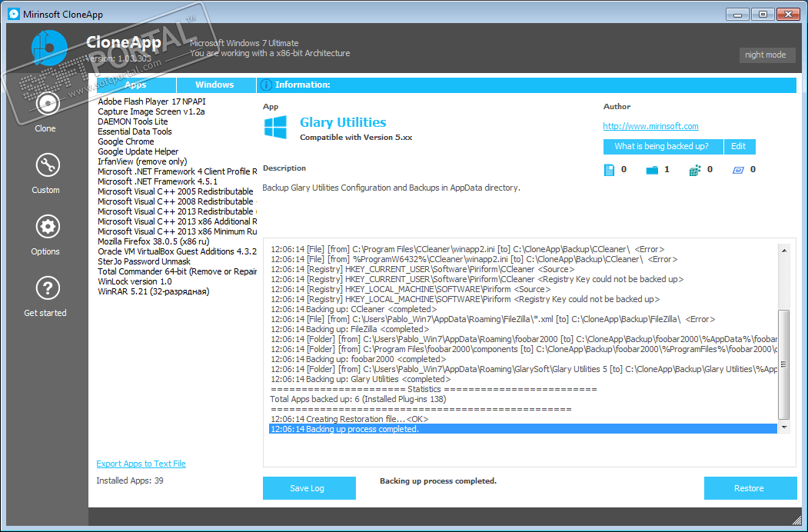Click the CloneApp logo icon
Viewport: 808px width, 532px height.
point(49,48)
